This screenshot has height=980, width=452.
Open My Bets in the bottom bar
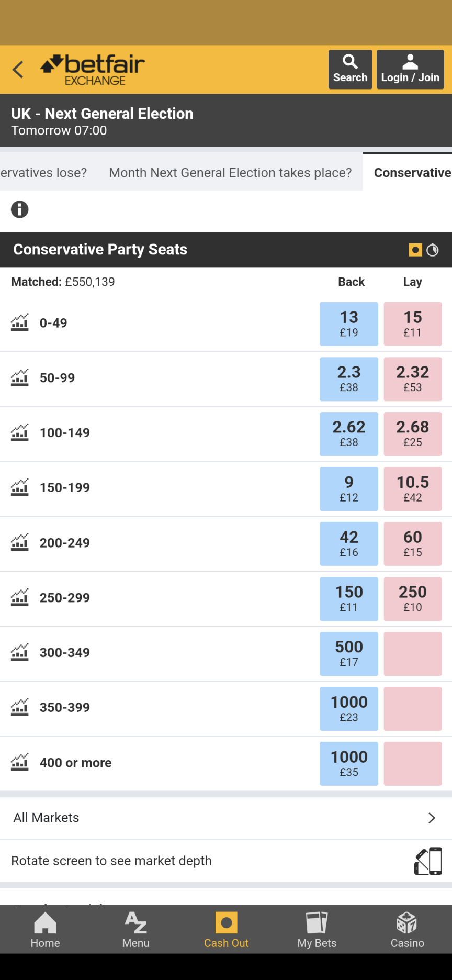(x=317, y=930)
